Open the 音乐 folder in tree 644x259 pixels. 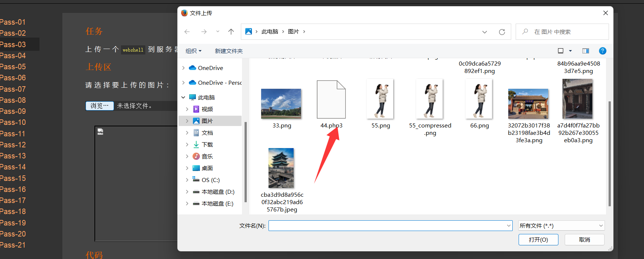[207, 156]
